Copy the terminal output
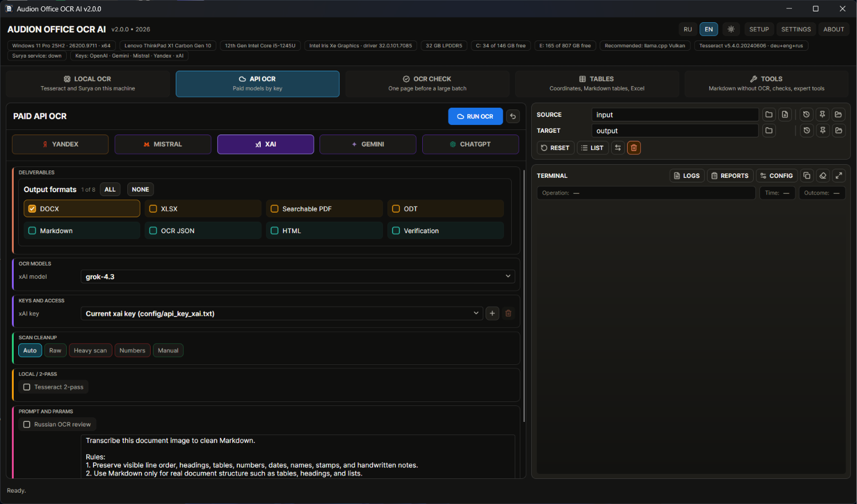The height and width of the screenshot is (504, 857). pyautogui.click(x=807, y=176)
